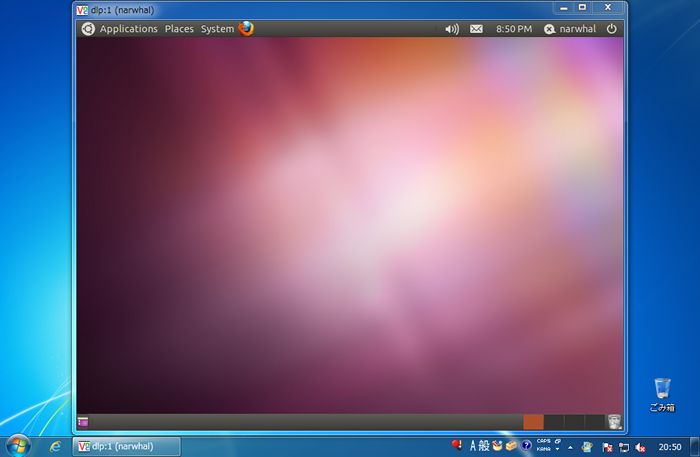The height and width of the screenshot is (457, 700).
Task: Switch to the fourth workspace in the switcher
Action: tap(595, 422)
